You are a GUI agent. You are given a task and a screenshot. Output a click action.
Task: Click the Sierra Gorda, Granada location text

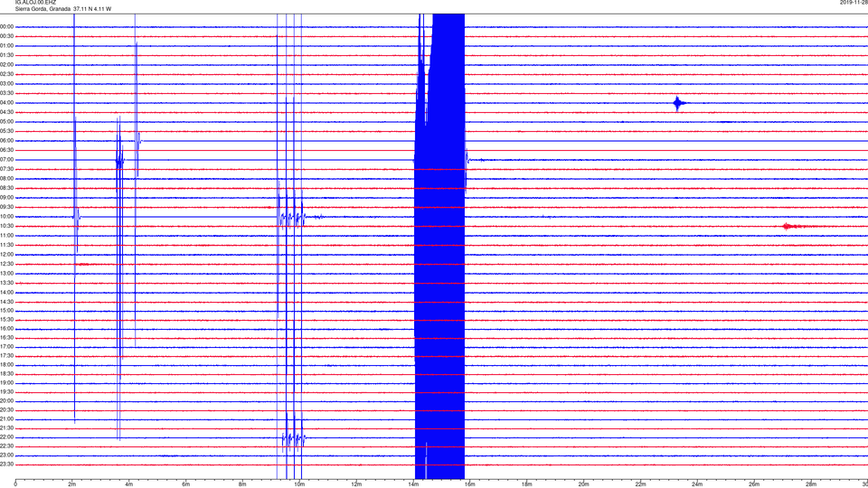tap(42, 9)
